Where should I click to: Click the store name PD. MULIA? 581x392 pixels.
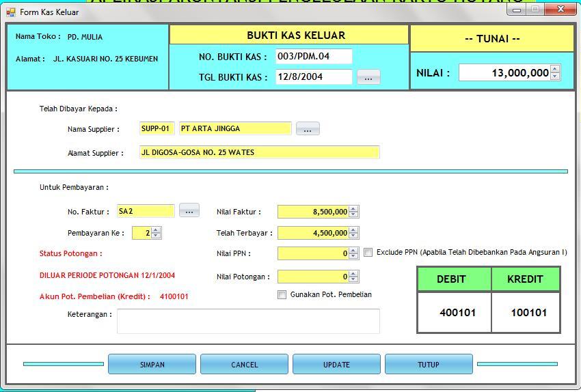[85, 37]
